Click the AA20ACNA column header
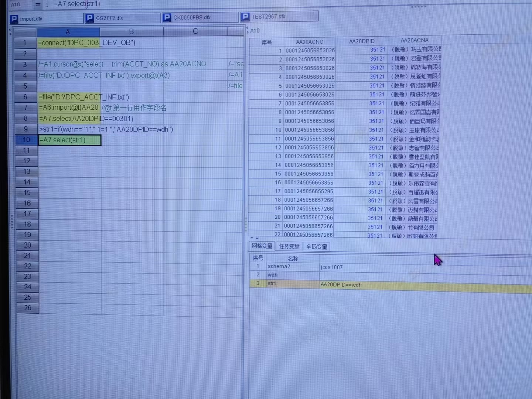 coord(415,40)
